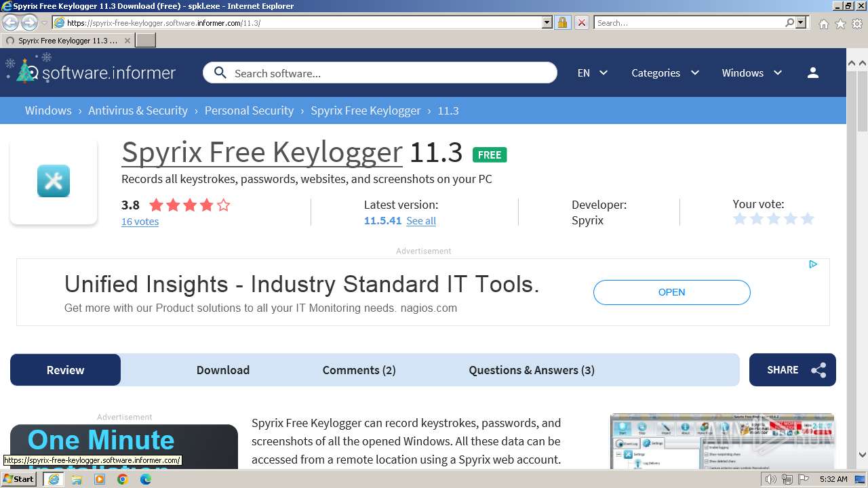Click the Windows breadcrumb link
868x488 pixels.
point(48,110)
